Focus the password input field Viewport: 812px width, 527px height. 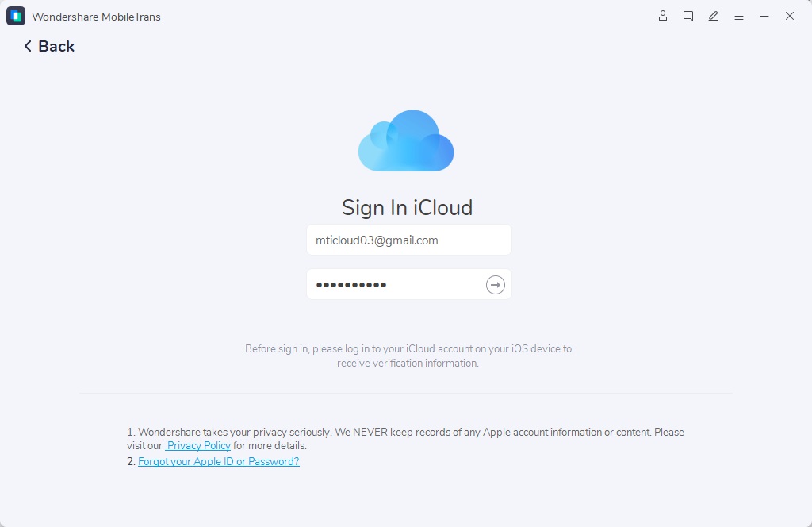tap(408, 284)
